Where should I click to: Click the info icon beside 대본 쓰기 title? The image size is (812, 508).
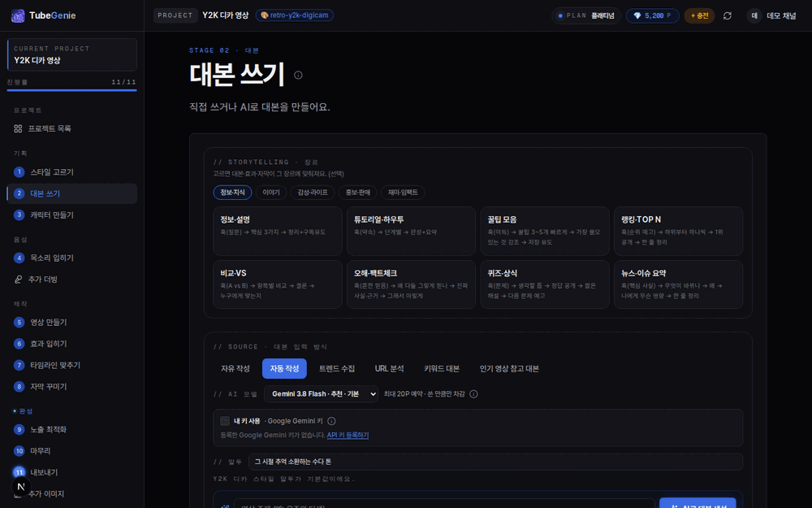click(298, 75)
